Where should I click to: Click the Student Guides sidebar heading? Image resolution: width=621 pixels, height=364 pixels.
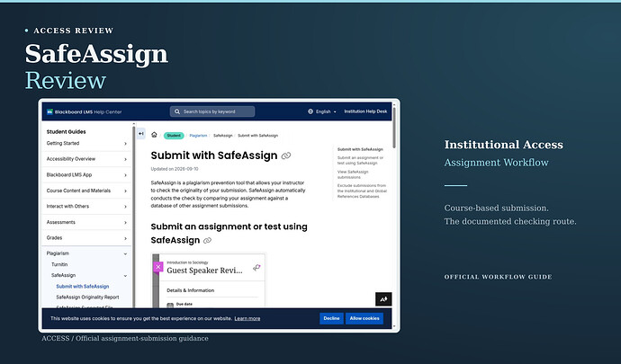point(66,132)
